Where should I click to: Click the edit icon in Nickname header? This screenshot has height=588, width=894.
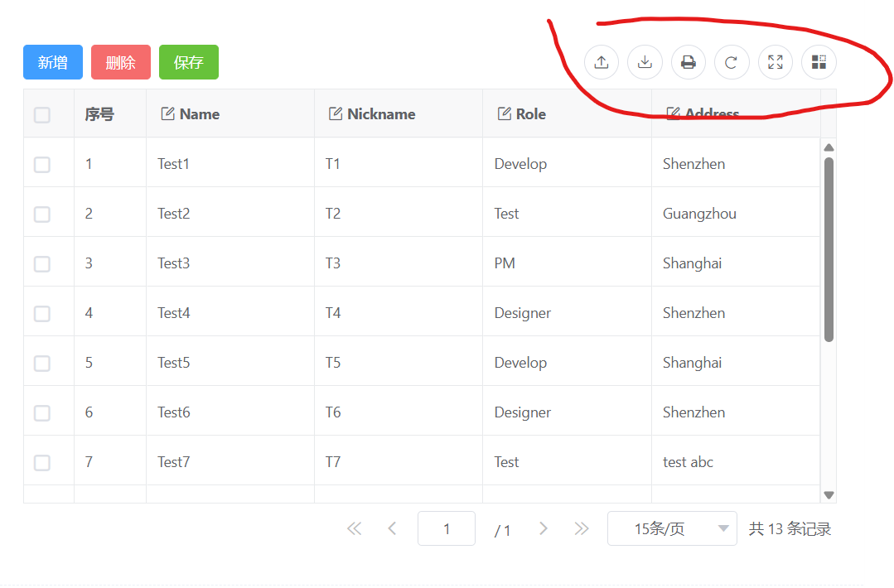tap(336, 114)
